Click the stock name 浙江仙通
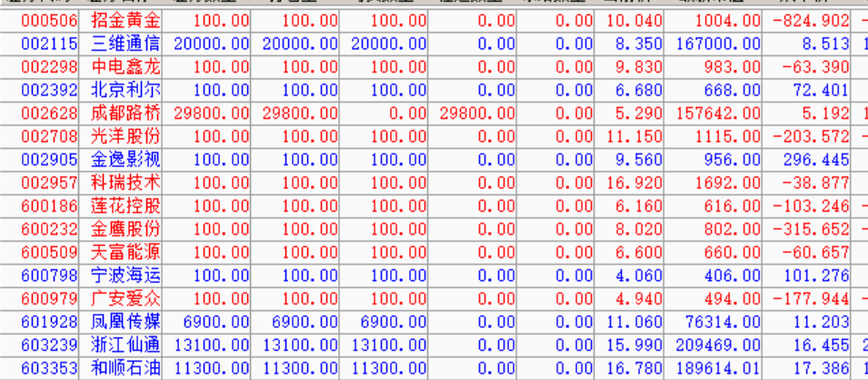 tap(125, 345)
